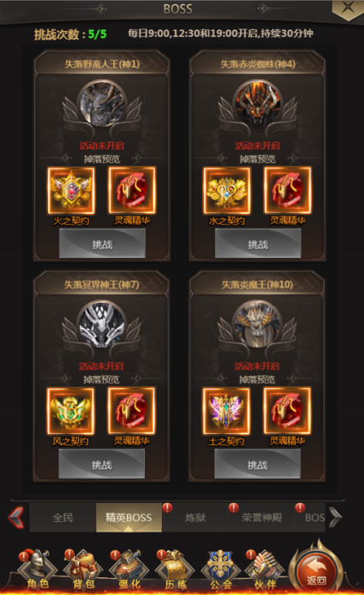View the 水之契约 drop item

227,190
